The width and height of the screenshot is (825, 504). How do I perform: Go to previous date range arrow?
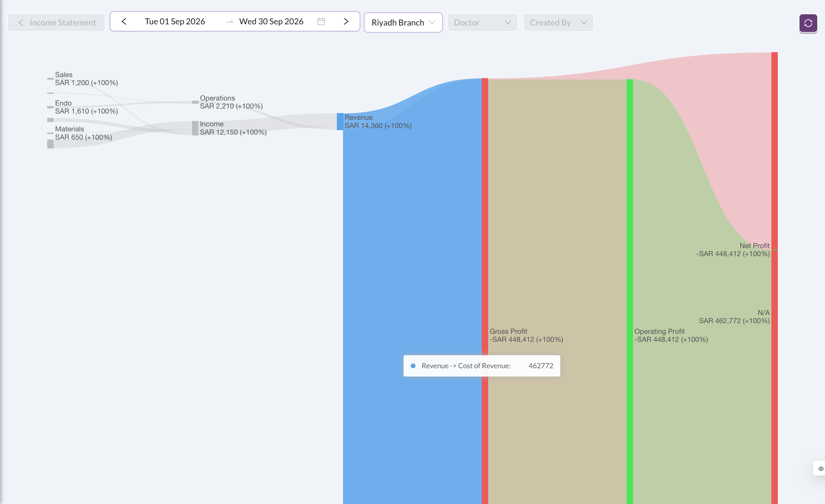pyautogui.click(x=124, y=21)
